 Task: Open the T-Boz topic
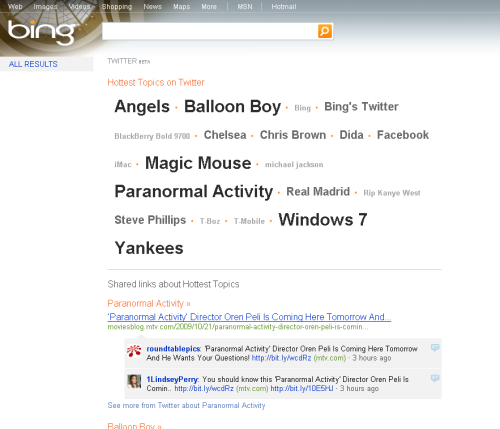point(210,221)
